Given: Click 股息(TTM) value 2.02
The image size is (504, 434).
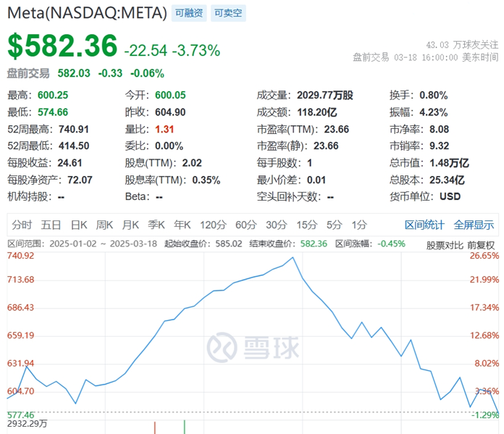Looking at the screenshot, I should tap(192, 163).
